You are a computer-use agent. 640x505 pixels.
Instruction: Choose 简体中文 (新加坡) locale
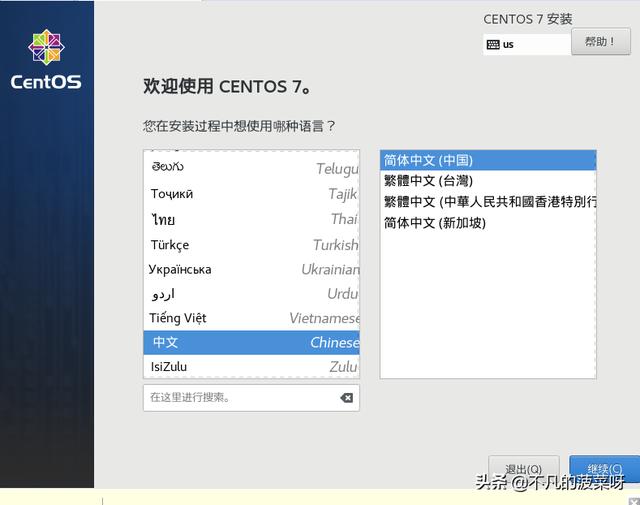pos(488,223)
